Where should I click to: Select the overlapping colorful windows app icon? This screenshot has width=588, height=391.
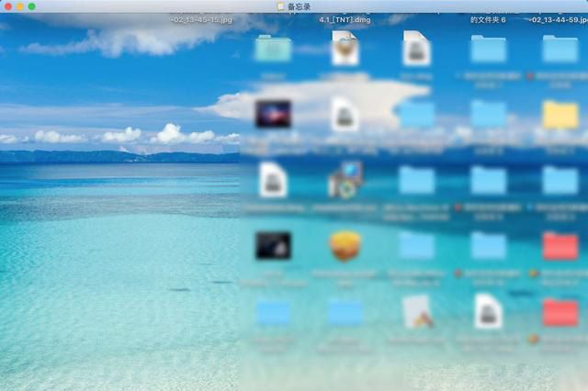point(345,180)
